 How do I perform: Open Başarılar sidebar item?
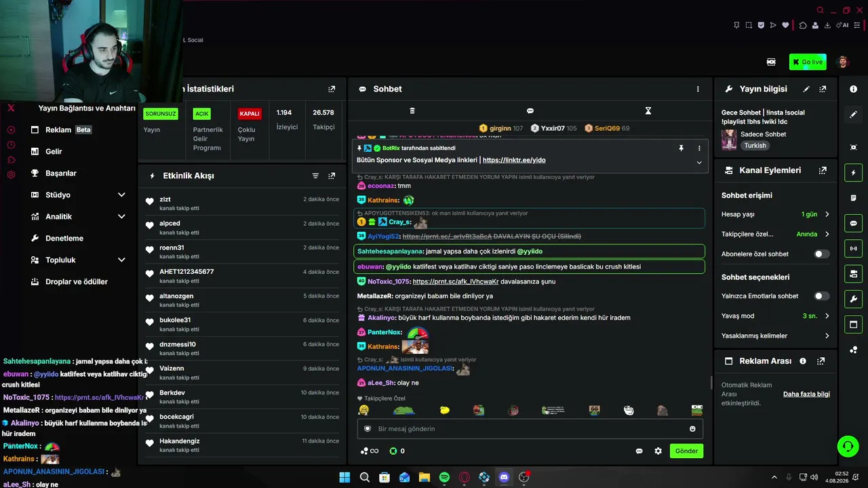pos(54,174)
